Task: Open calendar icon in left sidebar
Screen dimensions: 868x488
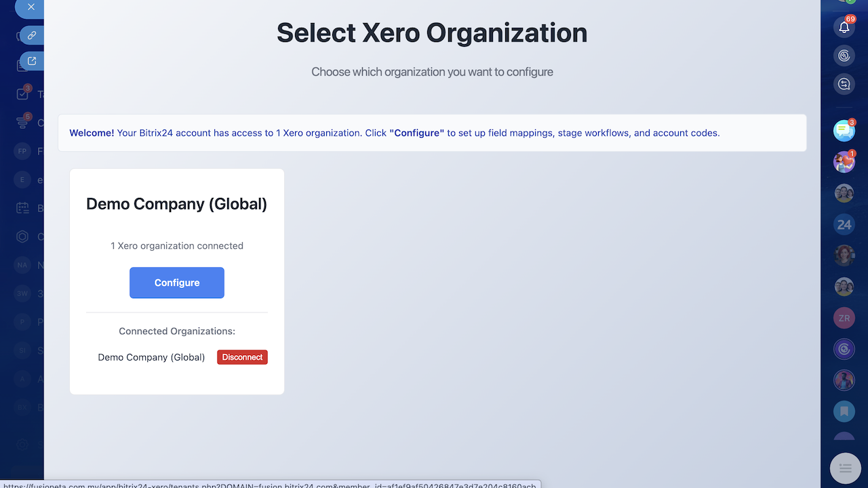Action: 22,208
